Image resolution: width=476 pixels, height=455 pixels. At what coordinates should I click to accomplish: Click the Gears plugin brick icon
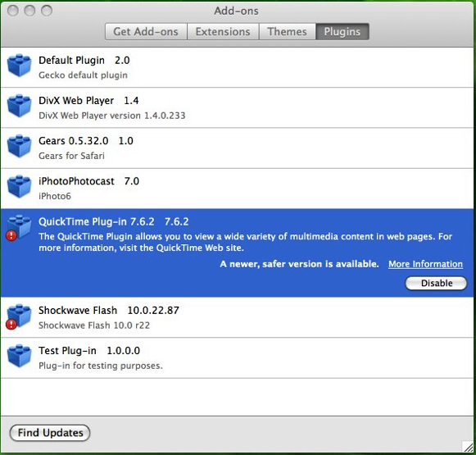(x=19, y=146)
